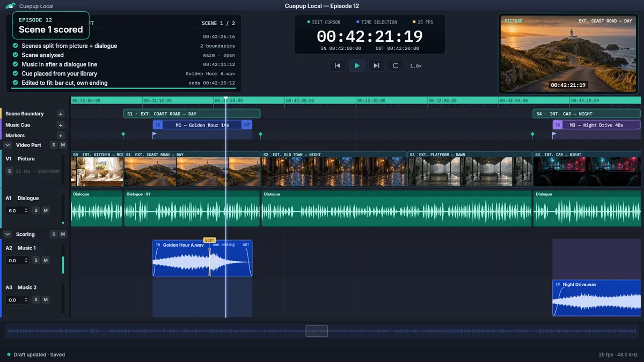Mute the A2 Music 1 track

46,260
